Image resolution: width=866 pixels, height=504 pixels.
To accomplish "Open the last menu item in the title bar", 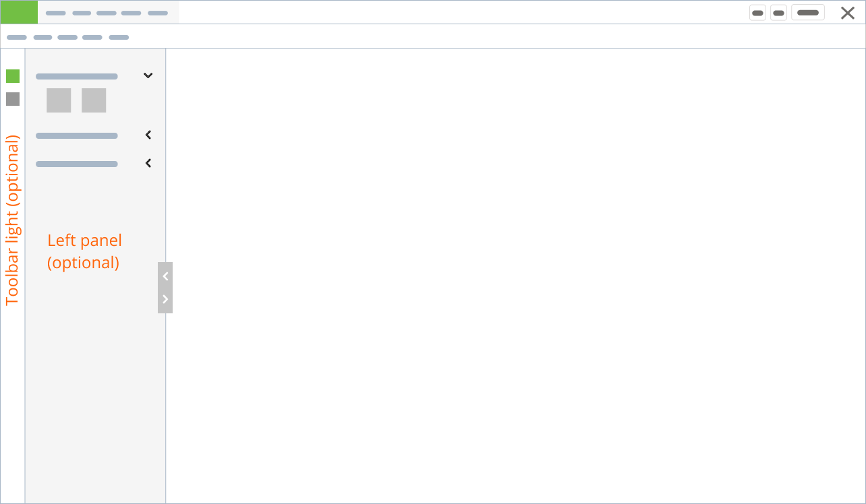I will pyautogui.click(x=158, y=13).
